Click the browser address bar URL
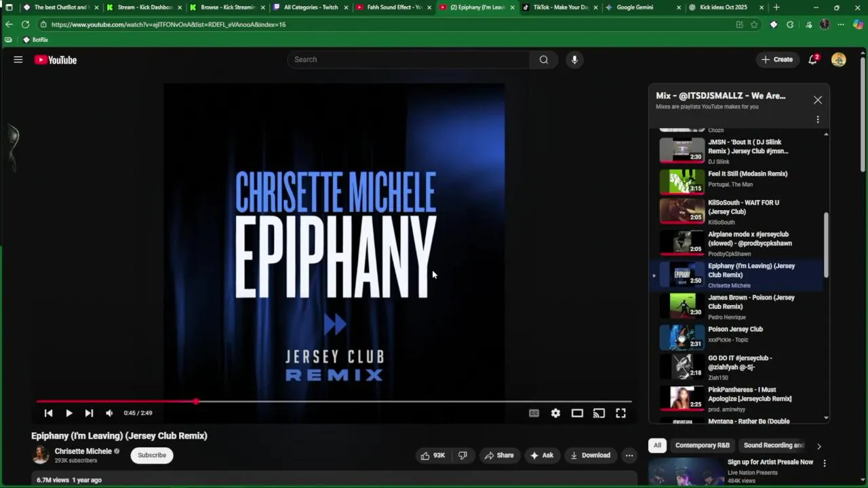 click(x=168, y=24)
